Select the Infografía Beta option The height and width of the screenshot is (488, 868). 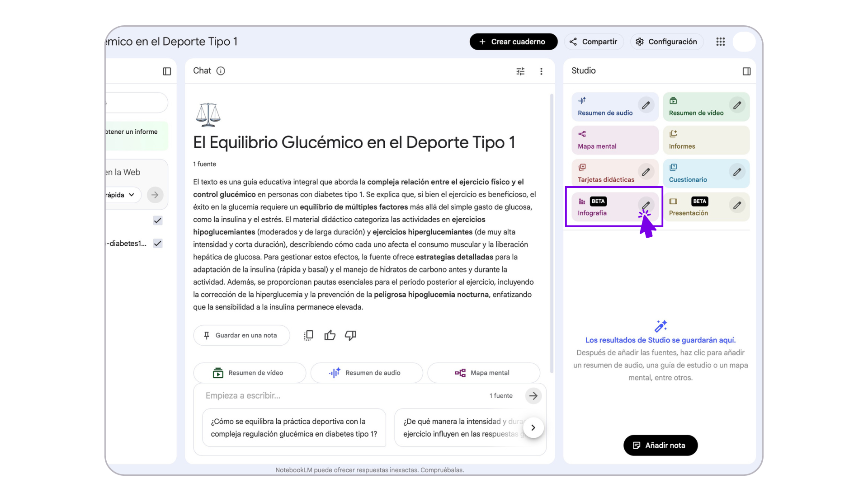click(606, 207)
